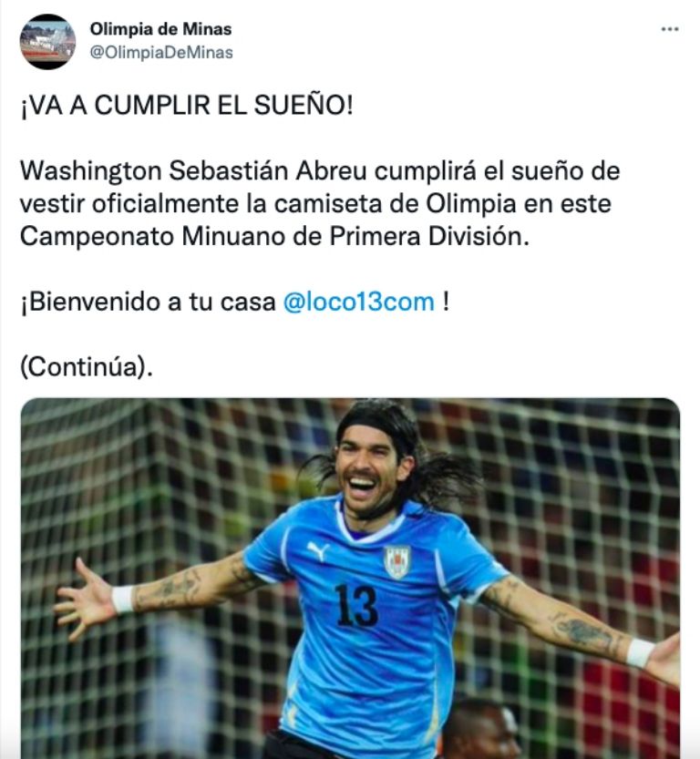Click the headline ¡VA A CUMPLIR EL SUEÑO!
The image size is (700, 759).
pos(186,105)
